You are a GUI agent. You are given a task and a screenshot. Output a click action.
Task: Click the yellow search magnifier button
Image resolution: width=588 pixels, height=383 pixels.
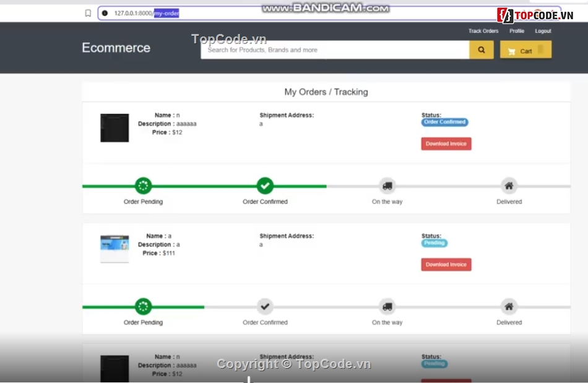[481, 50]
